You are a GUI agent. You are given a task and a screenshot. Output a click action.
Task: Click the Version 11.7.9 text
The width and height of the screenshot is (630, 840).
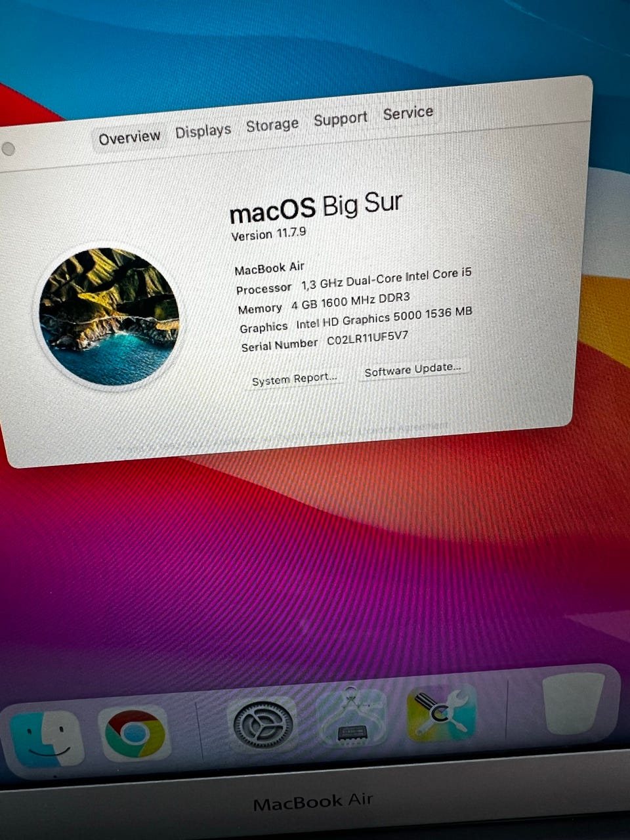tap(268, 234)
